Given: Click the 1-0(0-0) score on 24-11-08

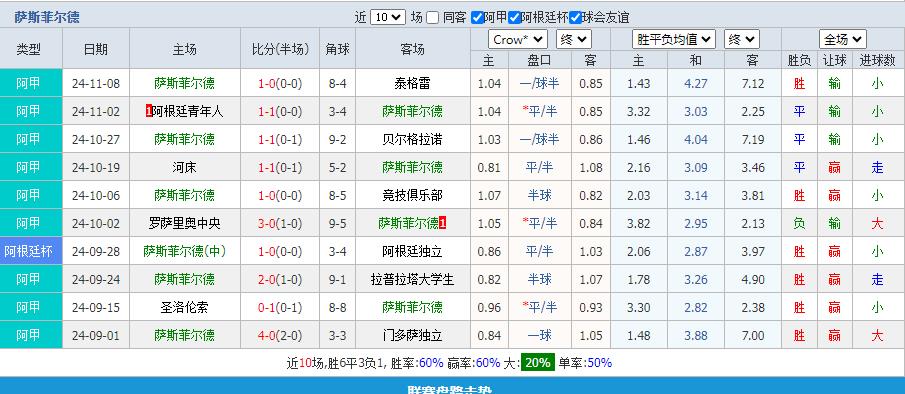Looking at the screenshot, I should click(281, 84).
